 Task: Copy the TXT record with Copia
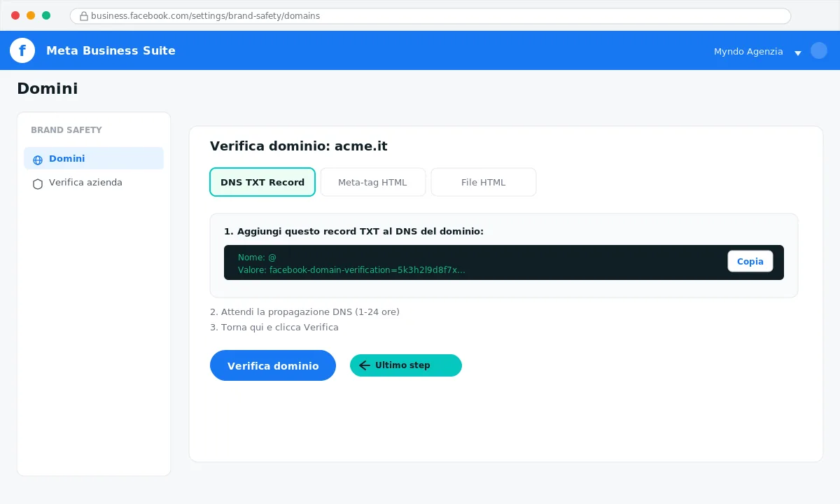(x=750, y=261)
